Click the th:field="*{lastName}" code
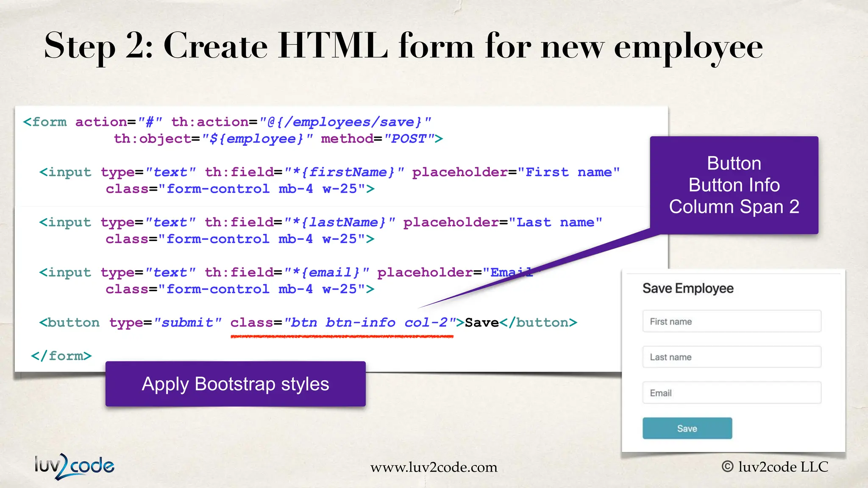The width and height of the screenshot is (868, 488). pos(300,222)
